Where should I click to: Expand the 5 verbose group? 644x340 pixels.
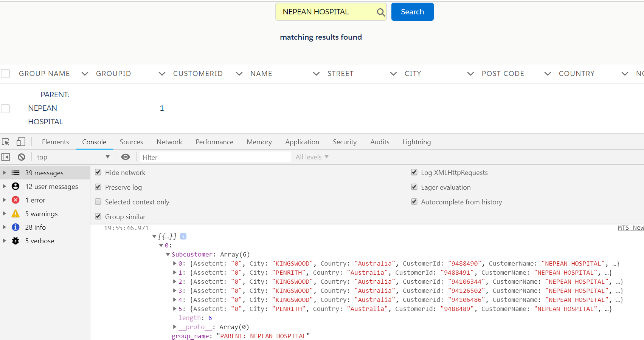point(5,241)
